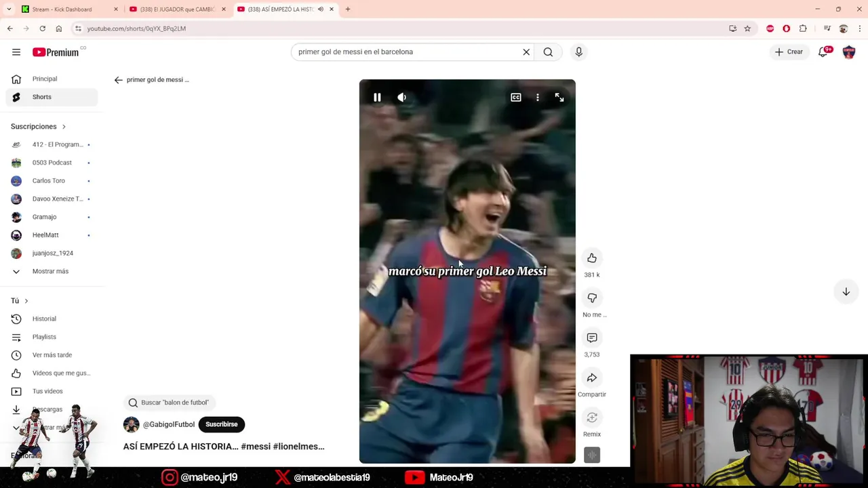Viewport: 868px width, 488px height.
Task: Open the Short's three-dot options
Action: click(x=538, y=98)
